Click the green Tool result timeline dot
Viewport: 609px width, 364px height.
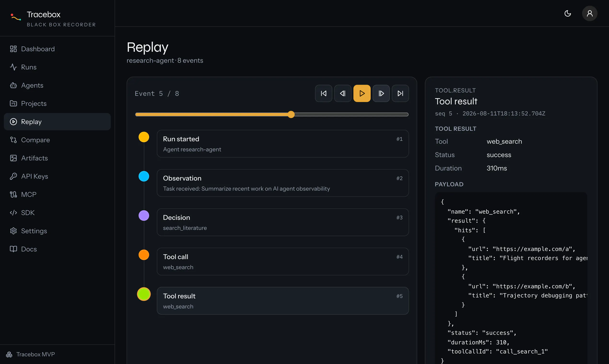point(144,294)
